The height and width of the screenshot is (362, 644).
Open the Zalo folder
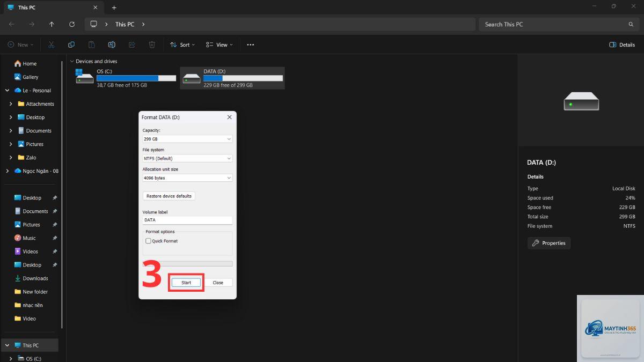(27, 158)
